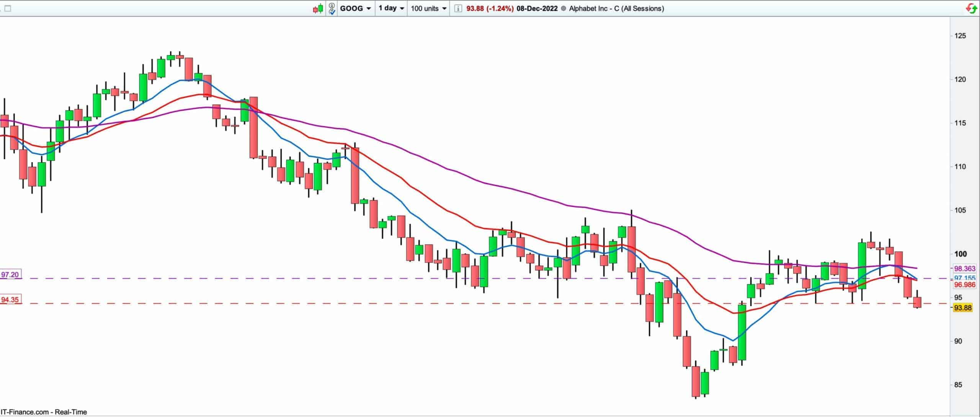The width and height of the screenshot is (980, 417).
Task: Click the IT-Finance.com Real-Time footer text
Action: [43, 412]
